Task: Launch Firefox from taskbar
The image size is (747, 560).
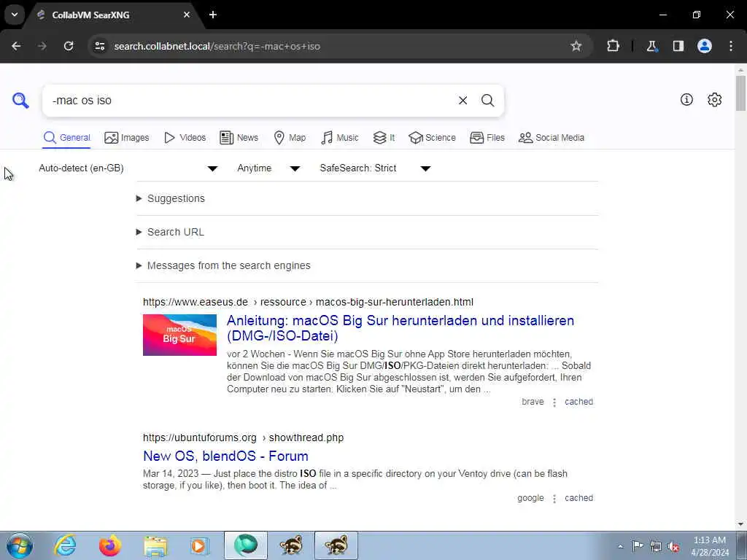Action: click(x=109, y=545)
